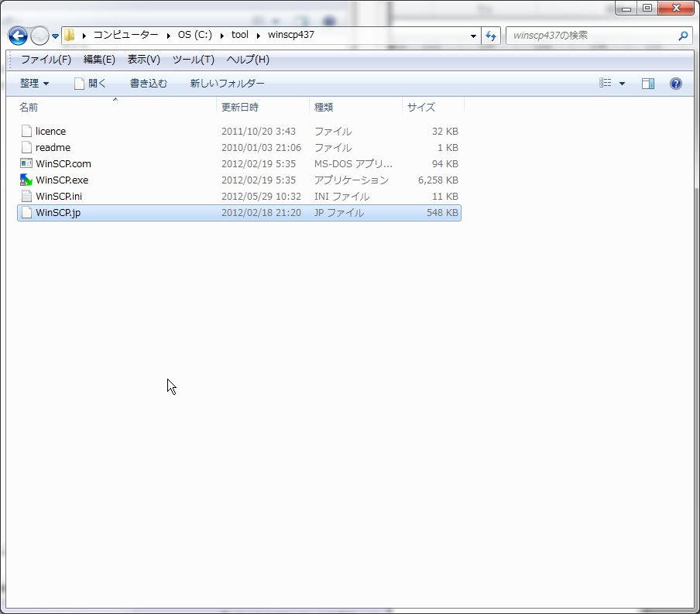Click the INI ファイル type cell
Image resolution: width=700 pixels, height=614 pixels.
tap(341, 197)
